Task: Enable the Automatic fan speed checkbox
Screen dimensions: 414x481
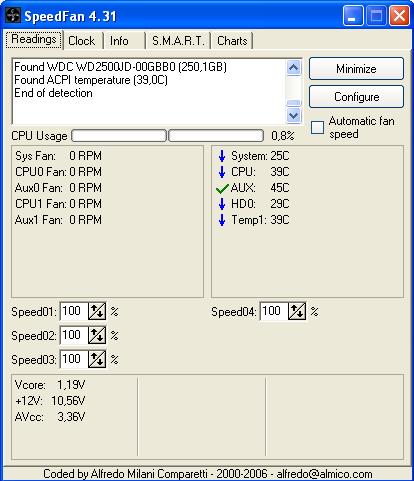Action: [x=317, y=127]
